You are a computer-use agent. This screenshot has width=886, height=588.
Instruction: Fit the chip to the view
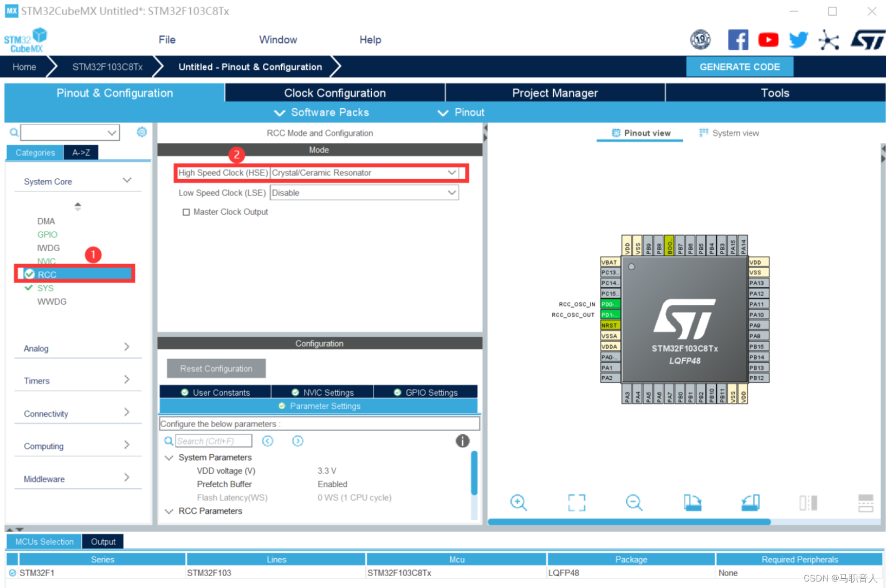click(x=577, y=502)
